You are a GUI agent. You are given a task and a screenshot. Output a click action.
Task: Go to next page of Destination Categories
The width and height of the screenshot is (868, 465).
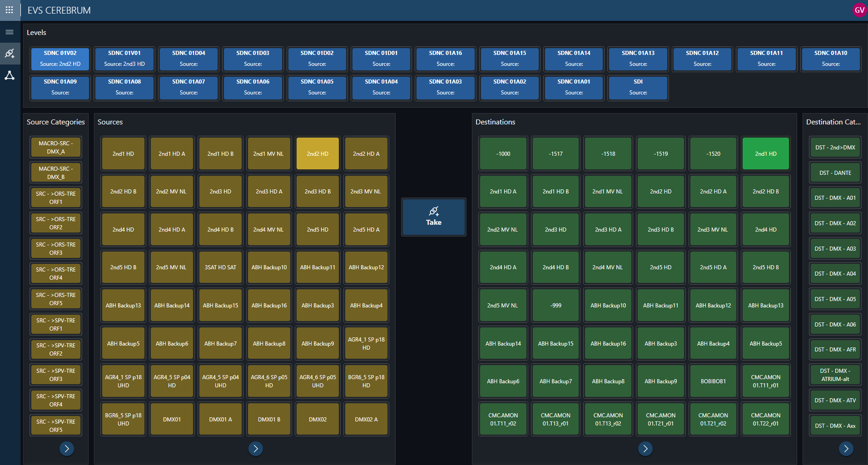[846, 449]
